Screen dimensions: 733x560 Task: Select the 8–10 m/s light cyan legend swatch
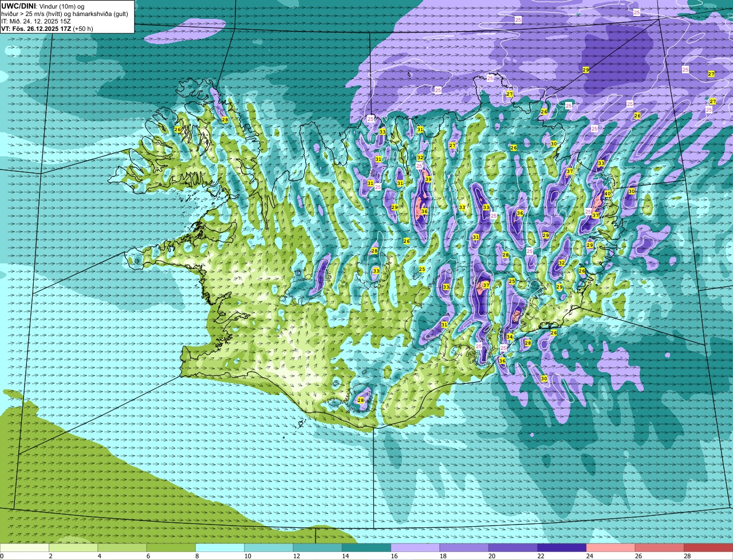click(x=220, y=548)
